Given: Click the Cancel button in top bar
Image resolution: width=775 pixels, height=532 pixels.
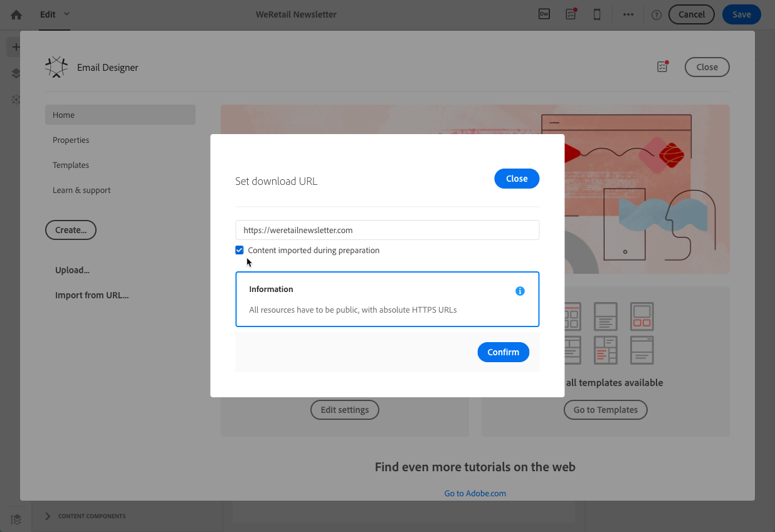Looking at the screenshot, I should 692,14.
